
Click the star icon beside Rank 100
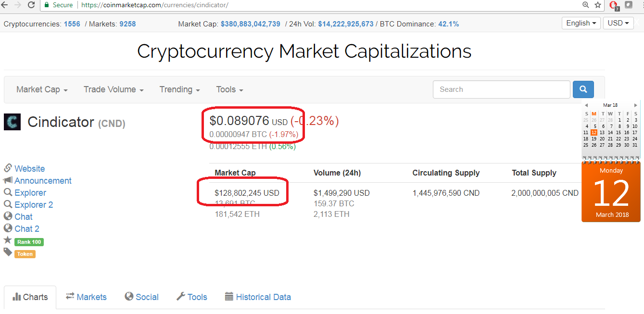[x=8, y=240]
